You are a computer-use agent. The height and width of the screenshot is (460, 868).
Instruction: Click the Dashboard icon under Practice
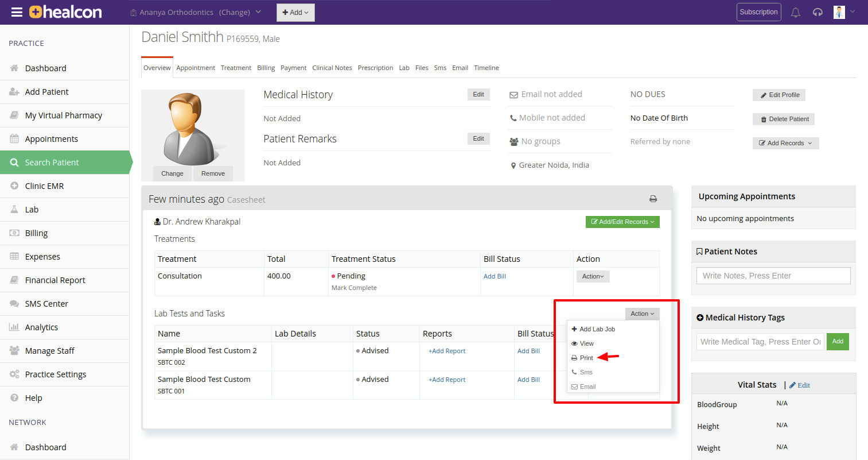point(14,68)
